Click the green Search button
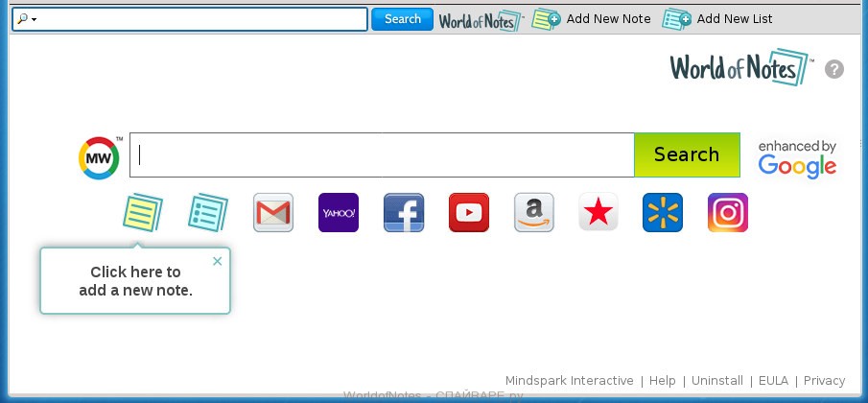868x403 pixels. tap(687, 155)
